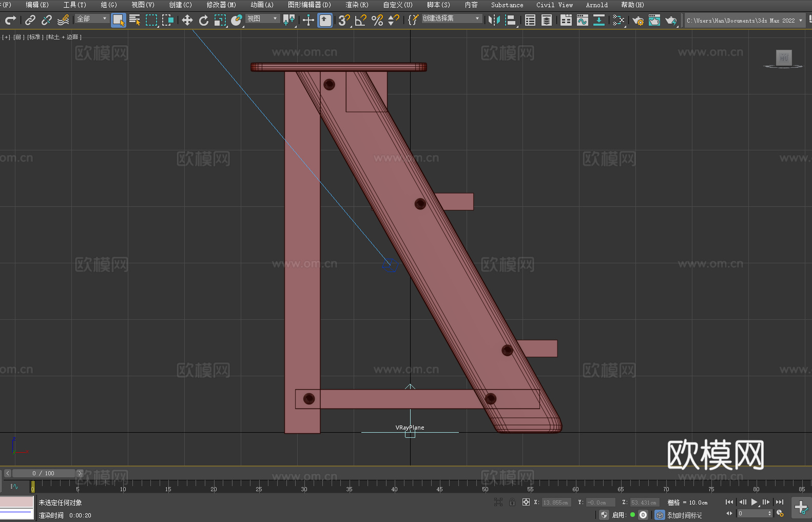Click the Render Production teapot icon

[671, 20]
